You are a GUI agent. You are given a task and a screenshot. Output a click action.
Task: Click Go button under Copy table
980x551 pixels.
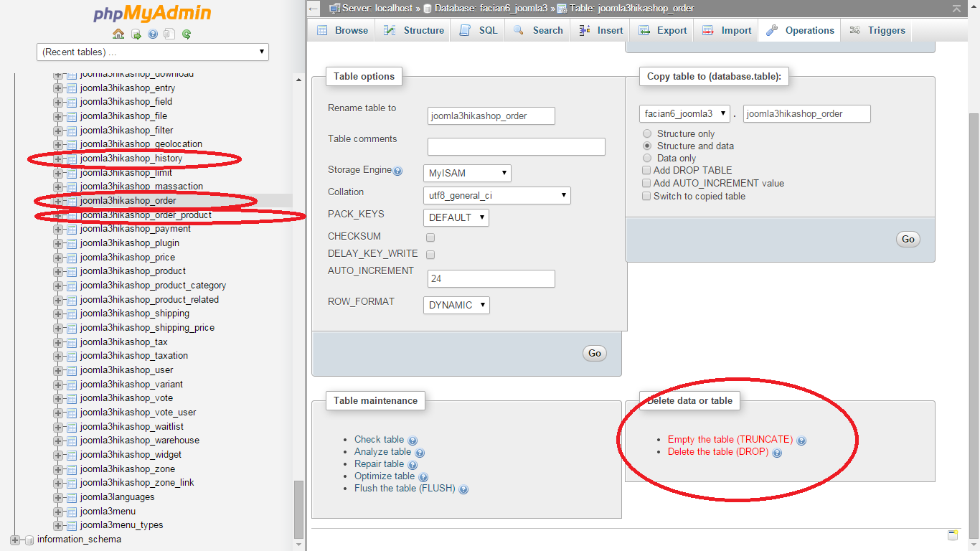[x=908, y=239]
